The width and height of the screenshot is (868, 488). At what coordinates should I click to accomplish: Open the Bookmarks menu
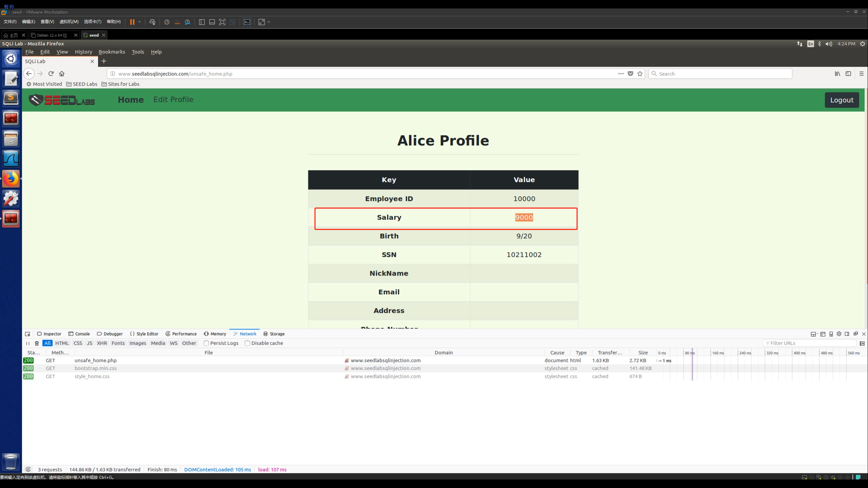point(112,52)
